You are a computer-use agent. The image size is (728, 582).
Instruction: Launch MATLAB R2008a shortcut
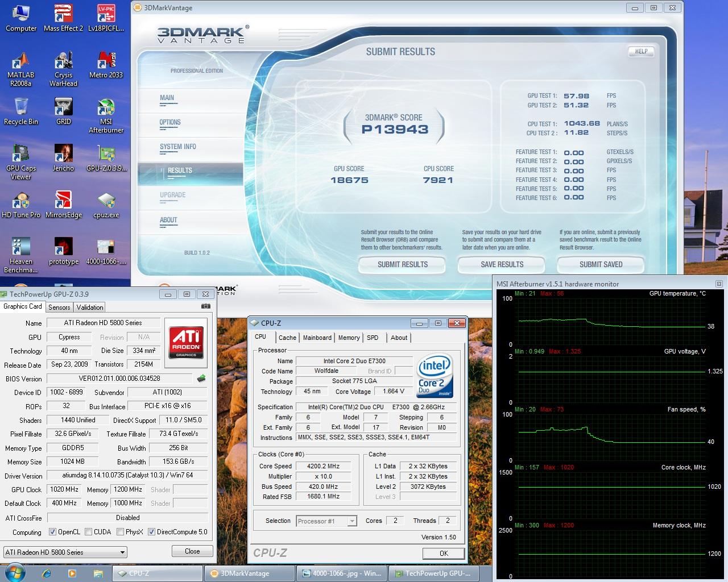click(21, 69)
